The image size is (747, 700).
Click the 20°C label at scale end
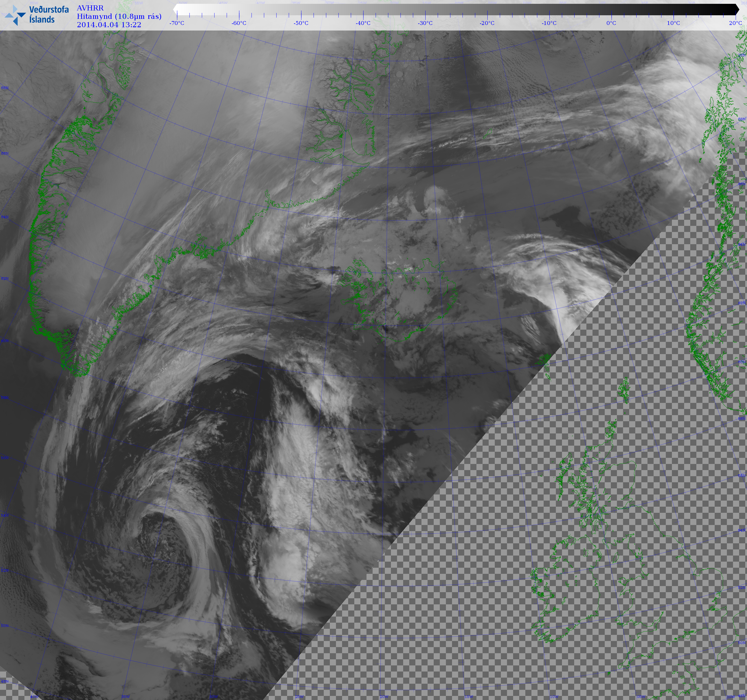pyautogui.click(x=735, y=23)
